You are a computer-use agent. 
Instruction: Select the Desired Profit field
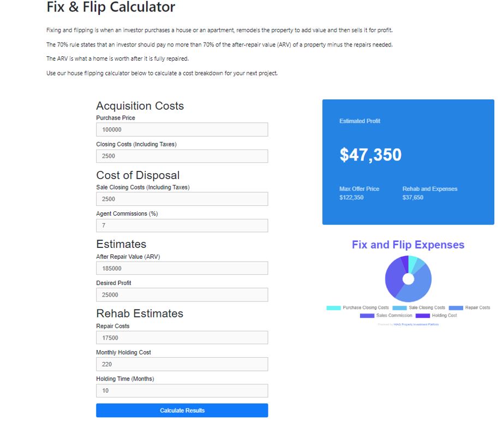point(182,295)
